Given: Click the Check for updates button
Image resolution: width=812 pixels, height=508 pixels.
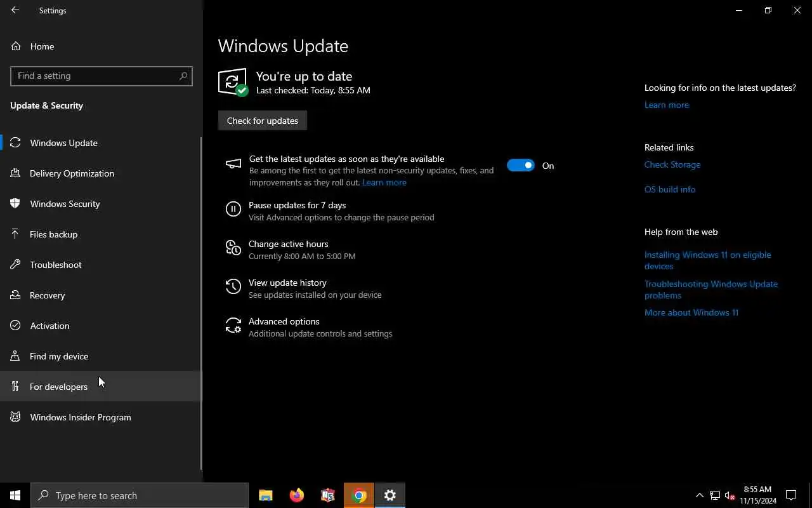Looking at the screenshot, I should coord(263,121).
